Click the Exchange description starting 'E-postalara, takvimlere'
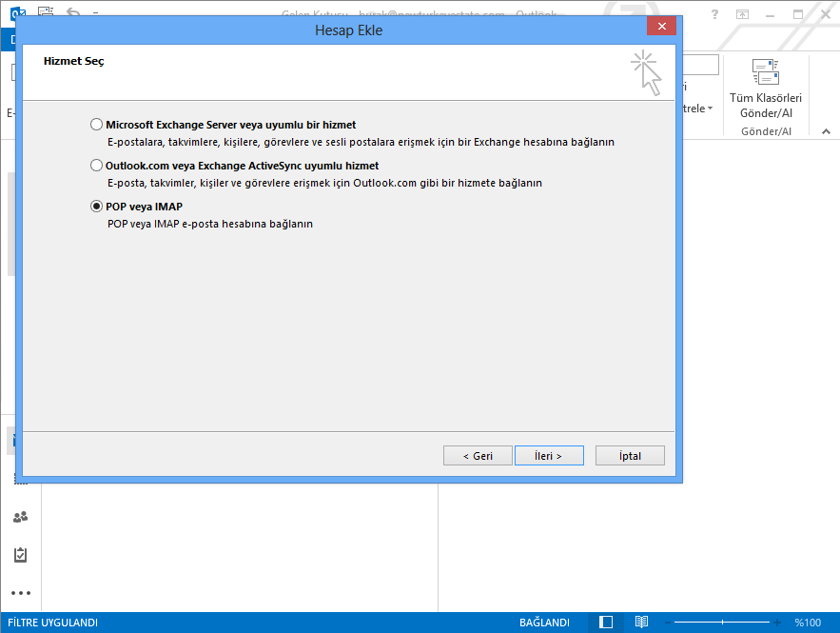This screenshot has width=840, height=633. click(361, 142)
